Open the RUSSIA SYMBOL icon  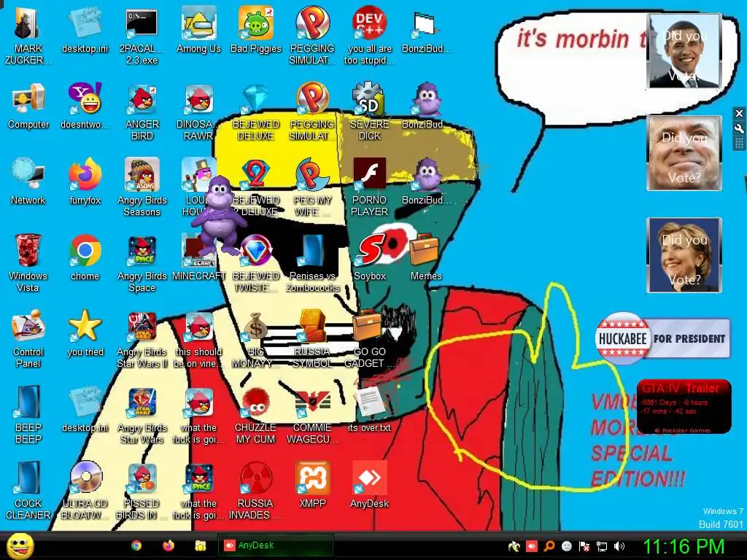click(312, 339)
